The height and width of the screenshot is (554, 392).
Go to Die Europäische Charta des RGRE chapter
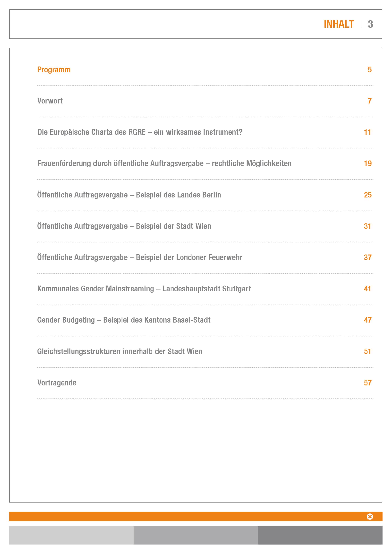click(140, 132)
